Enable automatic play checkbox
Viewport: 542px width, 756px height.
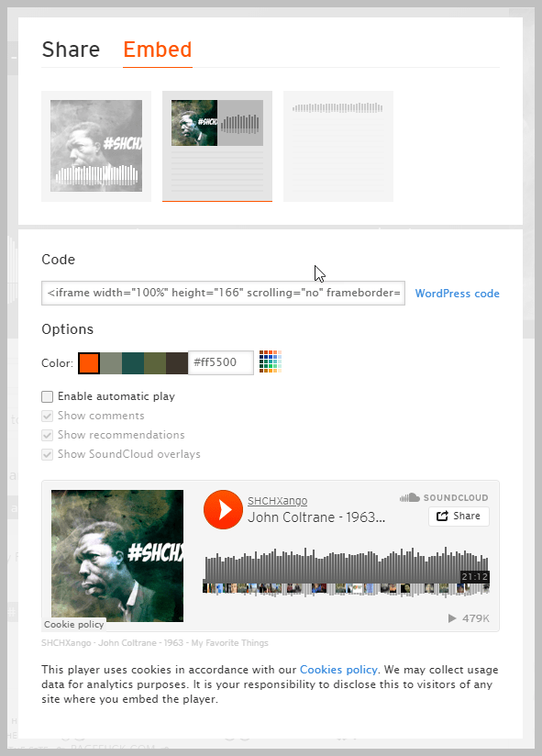click(47, 396)
